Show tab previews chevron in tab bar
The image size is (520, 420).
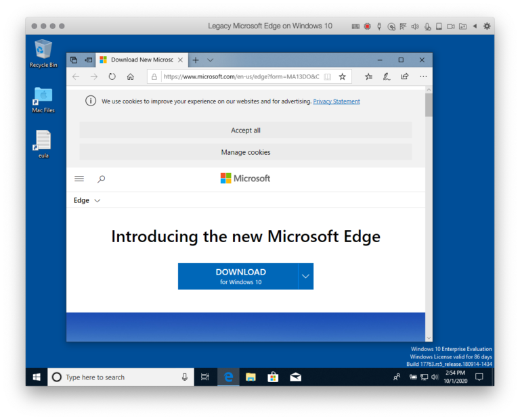[x=211, y=60]
